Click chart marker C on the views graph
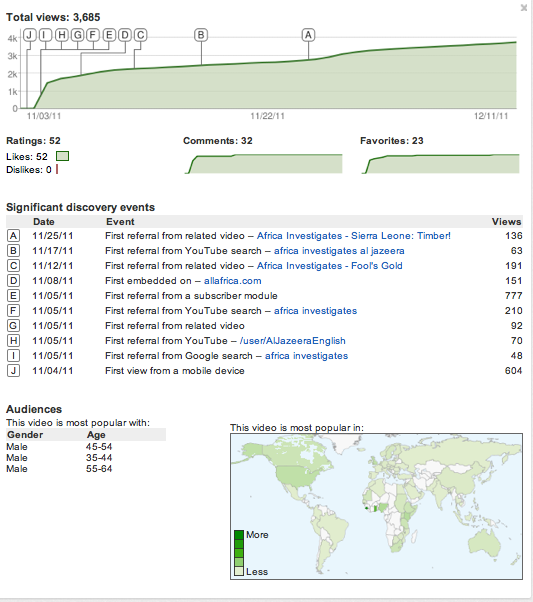 point(141,35)
